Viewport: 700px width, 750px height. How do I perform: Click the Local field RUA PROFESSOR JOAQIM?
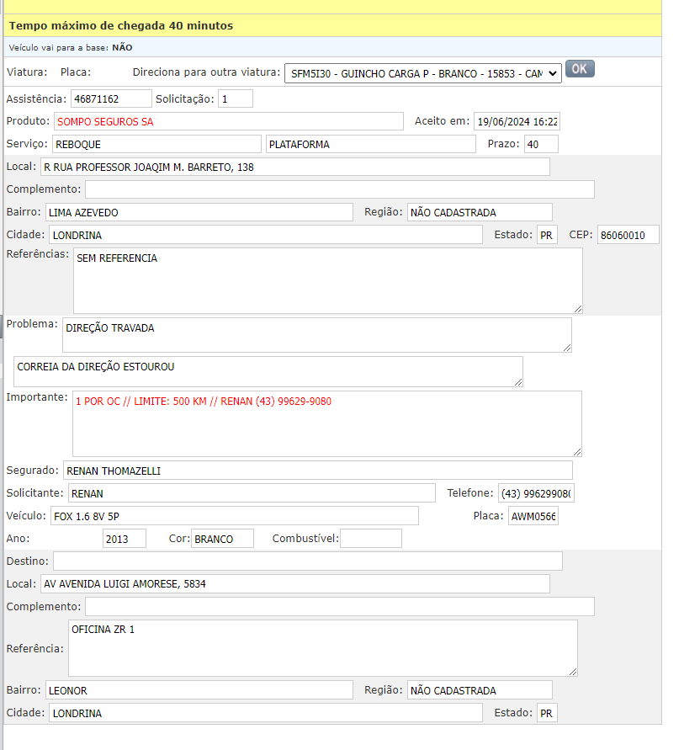click(x=295, y=167)
